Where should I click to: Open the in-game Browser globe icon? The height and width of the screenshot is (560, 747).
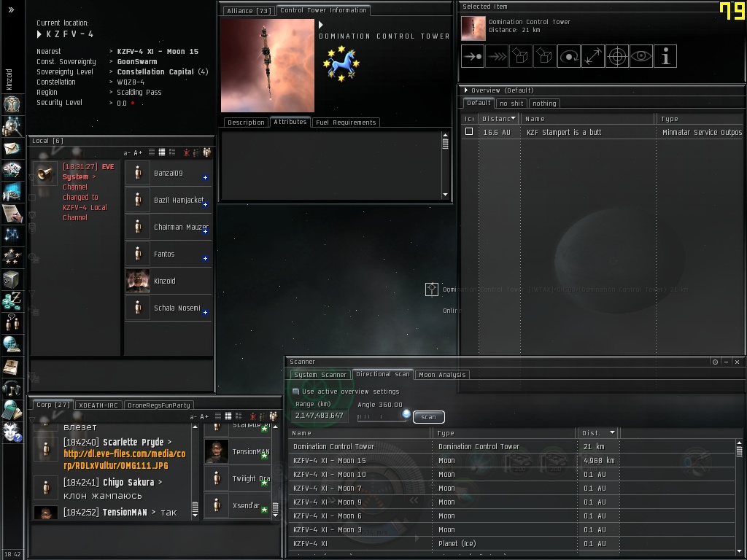coord(12,344)
